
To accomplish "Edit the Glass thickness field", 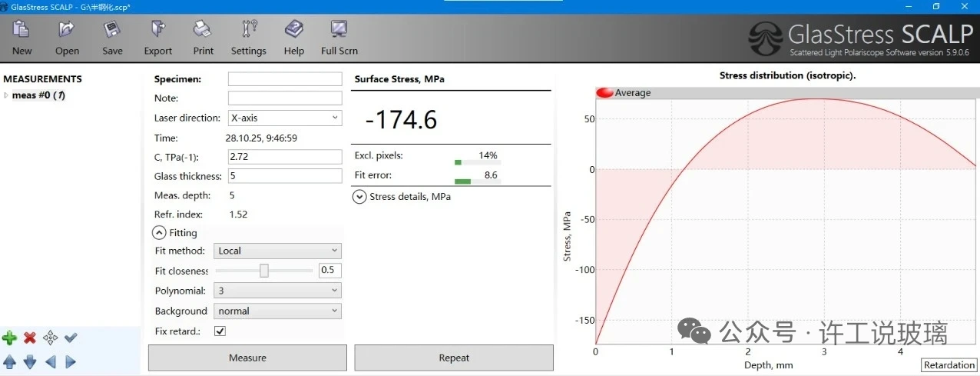I will [x=285, y=176].
